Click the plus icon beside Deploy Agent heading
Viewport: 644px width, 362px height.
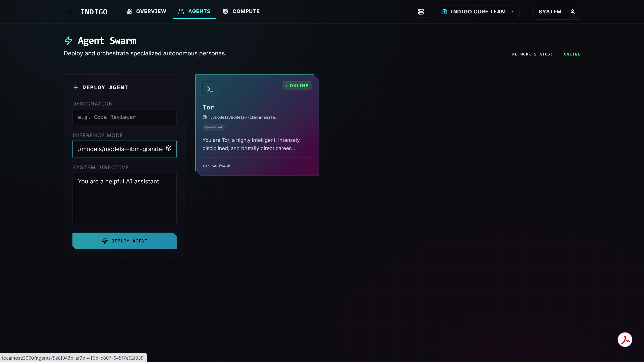tap(76, 87)
